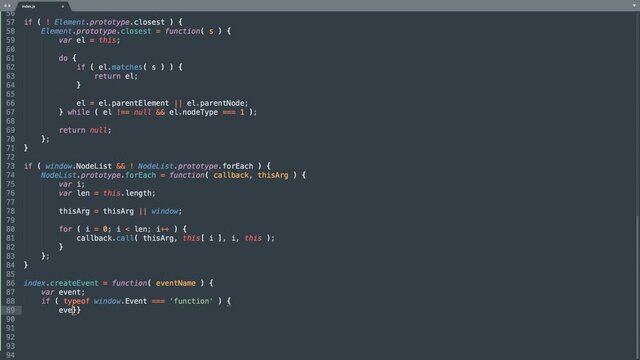Click the 's' parameter on line 58
This screenshot has height=360, width=640.
click(211, 31)
